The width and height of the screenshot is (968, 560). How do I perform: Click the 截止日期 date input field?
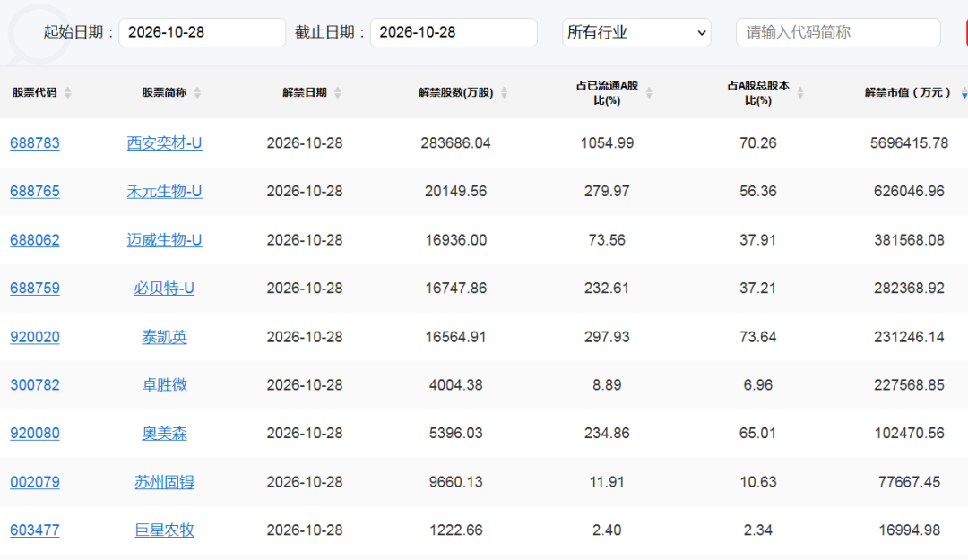454,33
